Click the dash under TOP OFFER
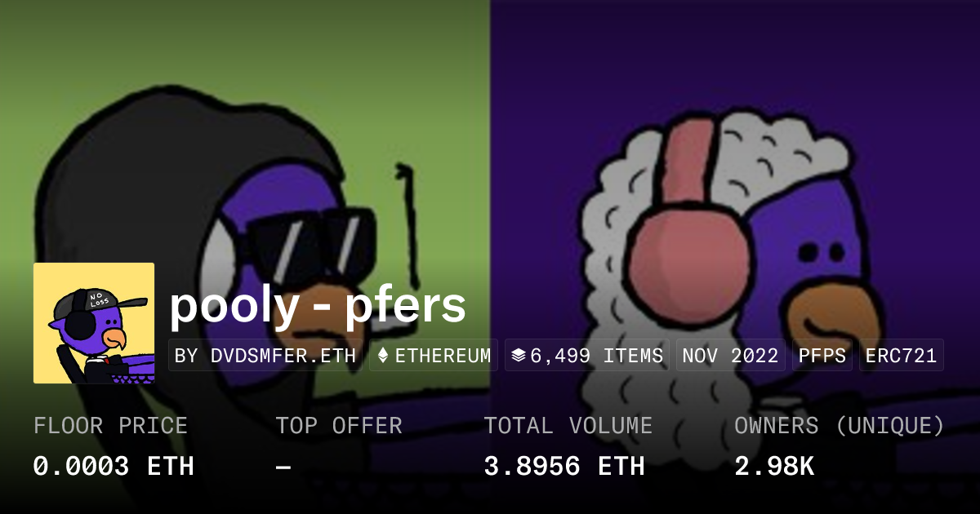Screen dimensions: 980x514 [x=283, y=467]
